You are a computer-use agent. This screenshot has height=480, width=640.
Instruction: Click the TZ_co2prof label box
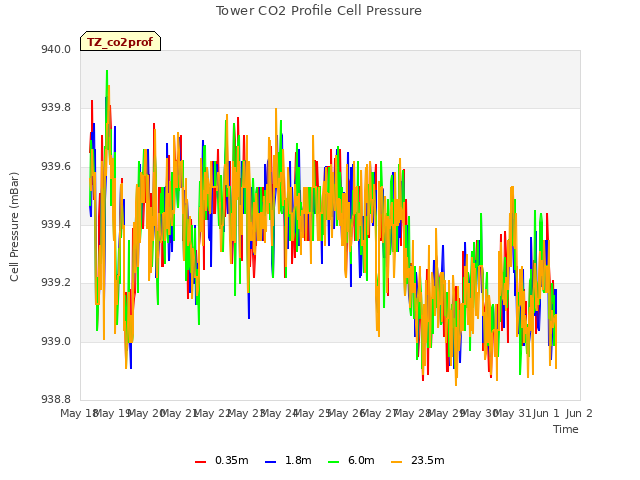pyautogui.click(x=120, y=41)
